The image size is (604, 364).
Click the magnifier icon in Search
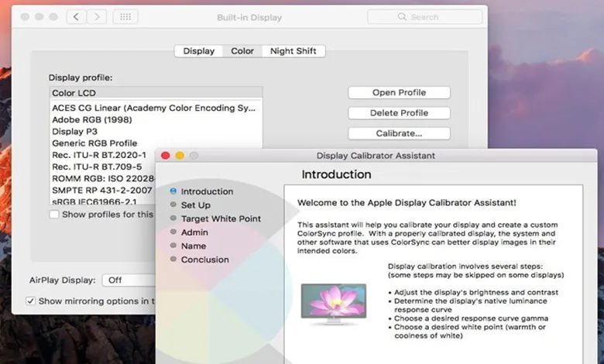click(x=404, y=17)
